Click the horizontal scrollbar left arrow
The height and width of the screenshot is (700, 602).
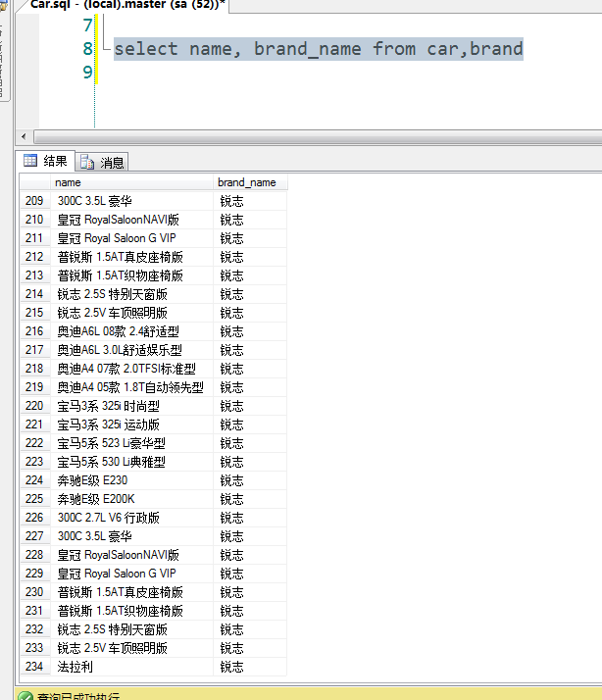[x=24, y=136]
